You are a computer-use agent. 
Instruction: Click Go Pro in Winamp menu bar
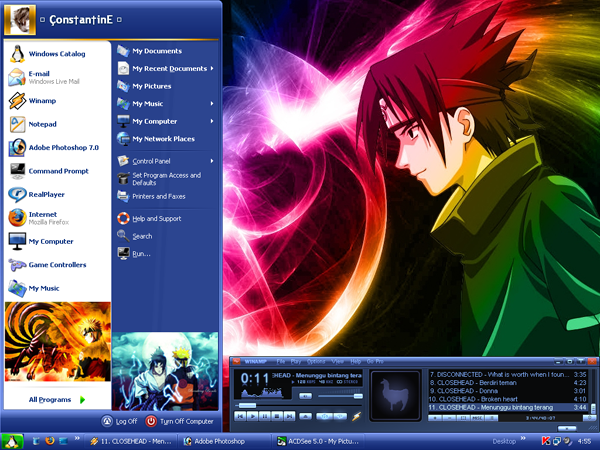click(x=375, y=362)
